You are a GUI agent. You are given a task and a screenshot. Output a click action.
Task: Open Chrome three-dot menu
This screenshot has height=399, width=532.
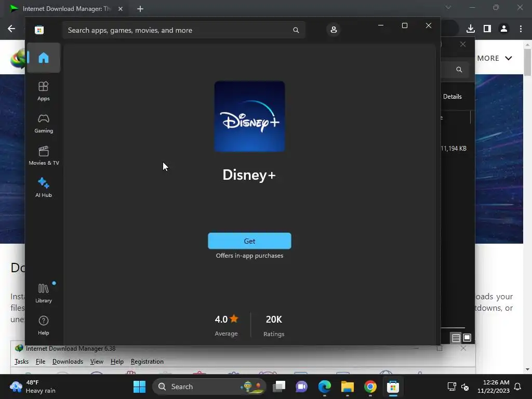[x=521, y=29]
